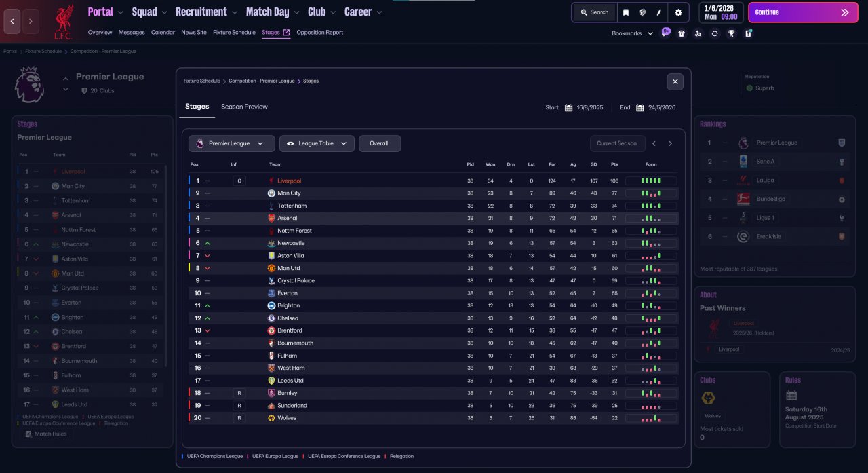Click the C champions badge for Liverpool
This screenshot has width=868, height=473.
coord(238,181)
